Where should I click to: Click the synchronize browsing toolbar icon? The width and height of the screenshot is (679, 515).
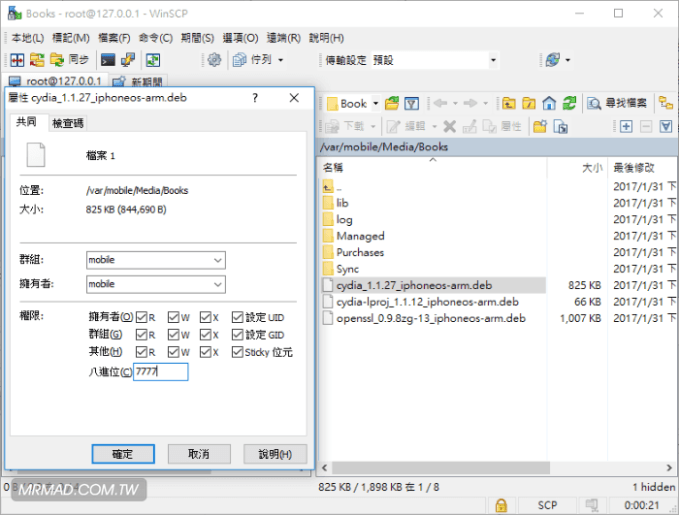[x=153, y=60]
